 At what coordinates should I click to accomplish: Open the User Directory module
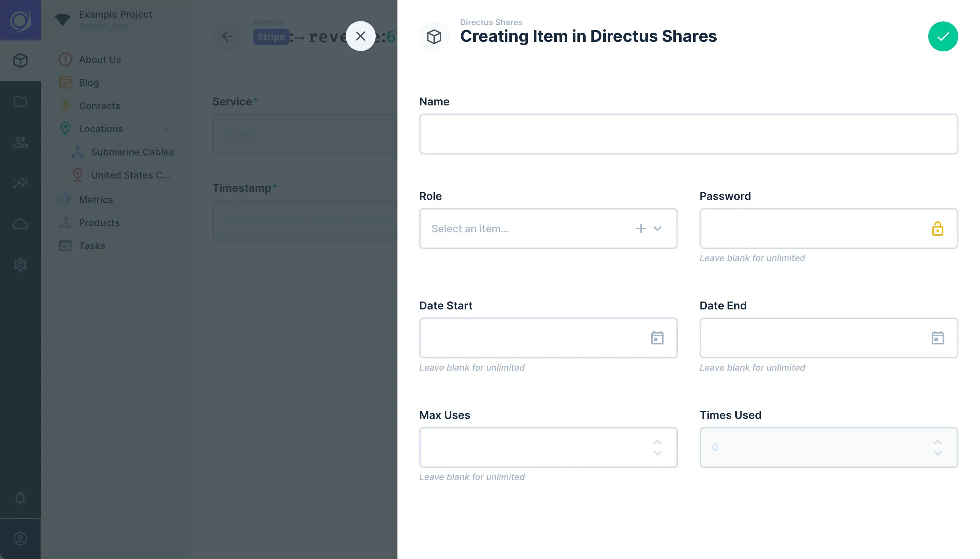coord(20,142)
